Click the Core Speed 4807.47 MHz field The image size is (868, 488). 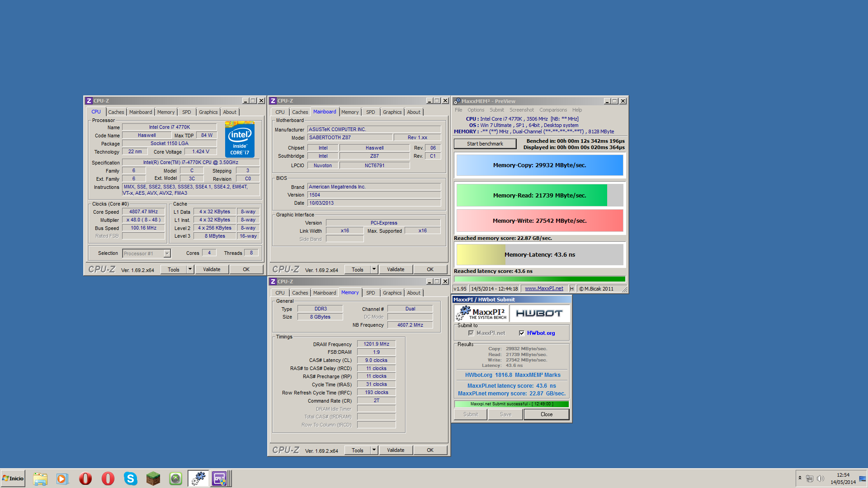(143, 211)
